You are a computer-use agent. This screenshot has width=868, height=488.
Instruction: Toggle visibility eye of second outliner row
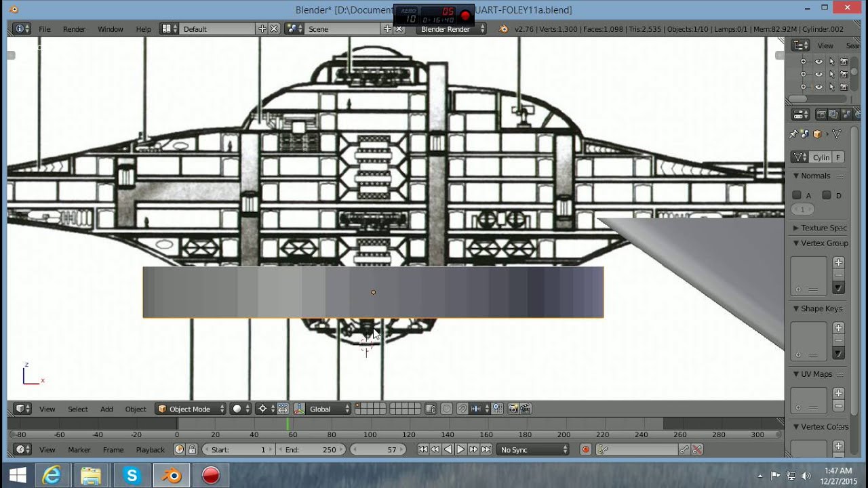(x=819, y=74)
